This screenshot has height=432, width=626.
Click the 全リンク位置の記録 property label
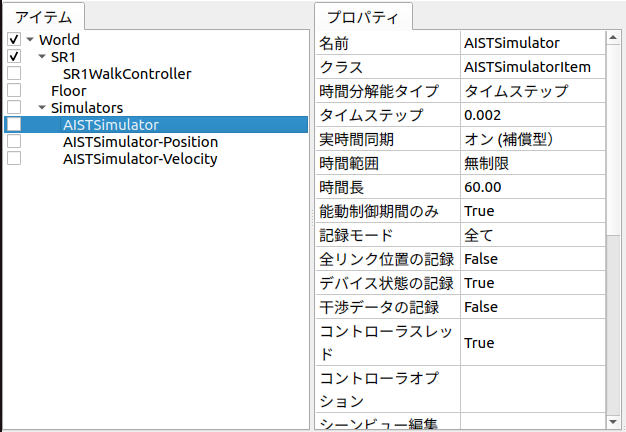[x=388, y=259]
